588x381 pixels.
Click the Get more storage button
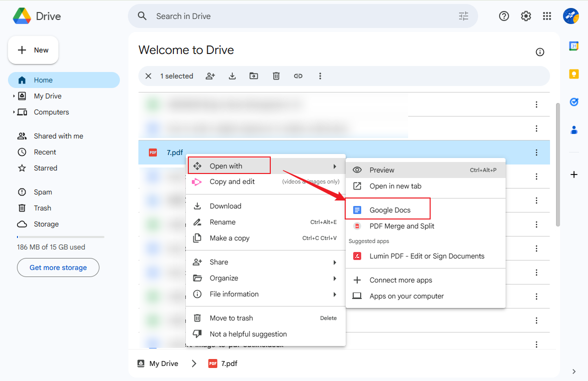pos(58,267)
